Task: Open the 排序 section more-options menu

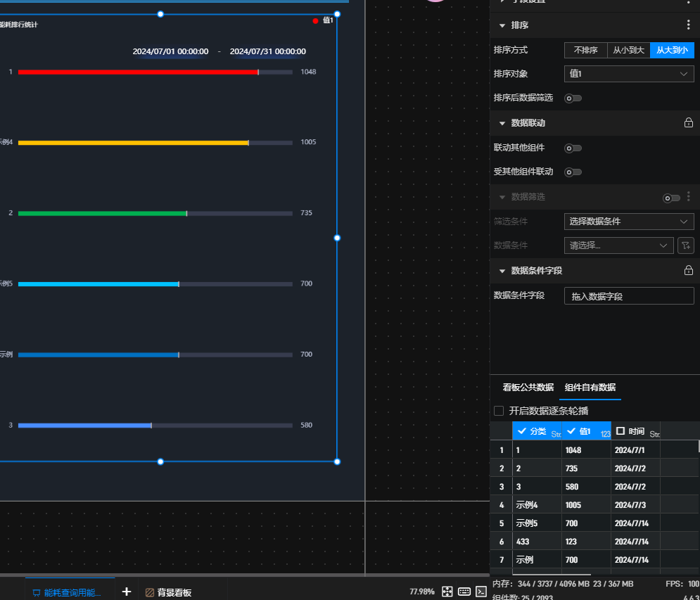Action: point(688,25)
